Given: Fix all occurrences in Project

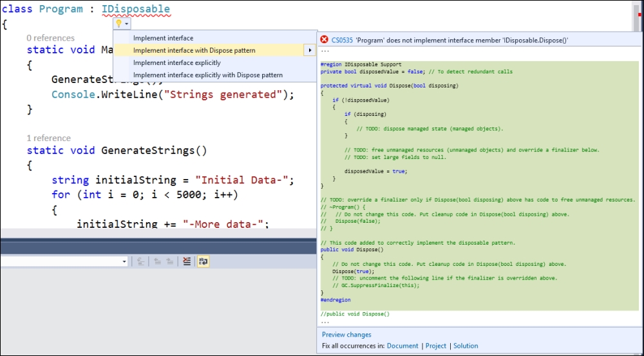Looking at the screenshot, I should [x=436, y=346].
